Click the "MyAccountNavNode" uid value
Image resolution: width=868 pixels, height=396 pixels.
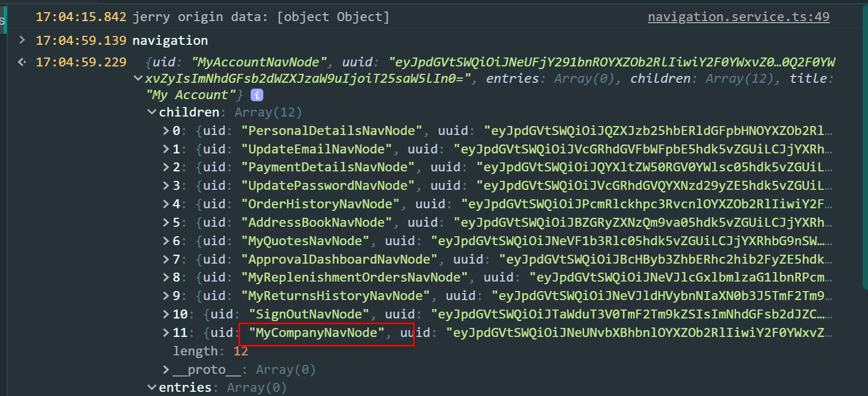pyautogui.click(x=259, y=62)
